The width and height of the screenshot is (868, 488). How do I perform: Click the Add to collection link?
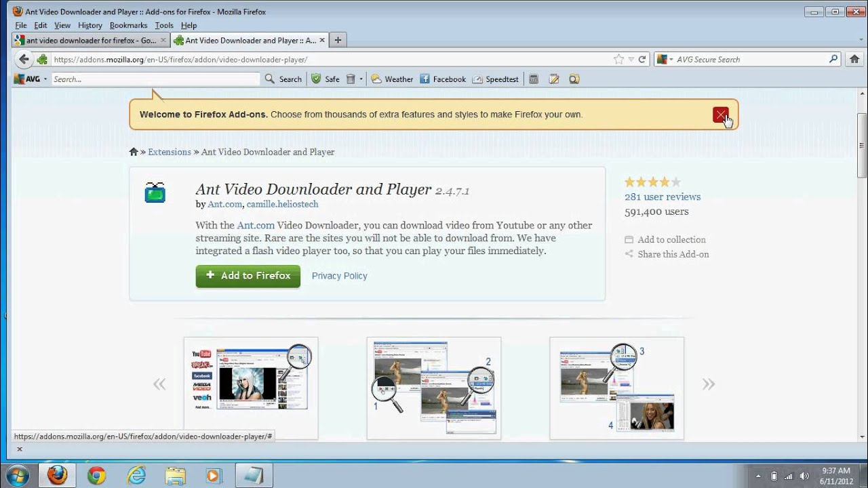tap(672, 239)
